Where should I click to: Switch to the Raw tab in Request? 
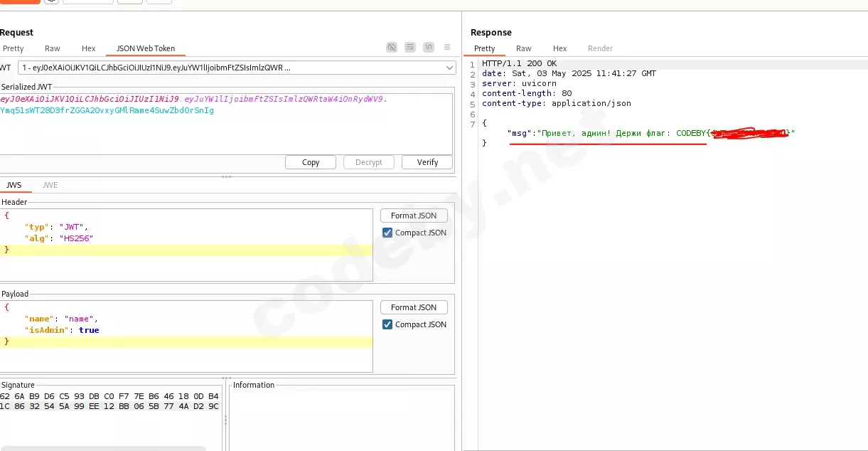click(x=53, y=48)
